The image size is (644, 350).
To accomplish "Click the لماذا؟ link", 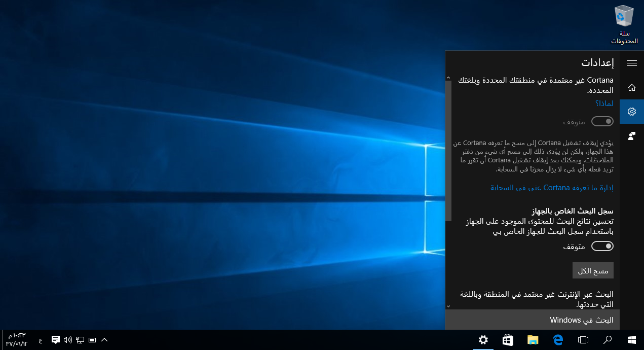I will pos(604,103).
